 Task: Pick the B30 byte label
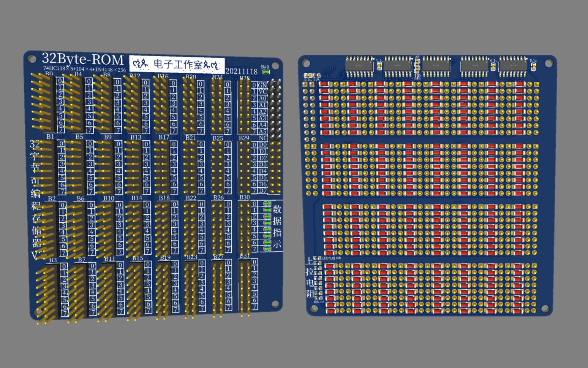coord(244,198)
